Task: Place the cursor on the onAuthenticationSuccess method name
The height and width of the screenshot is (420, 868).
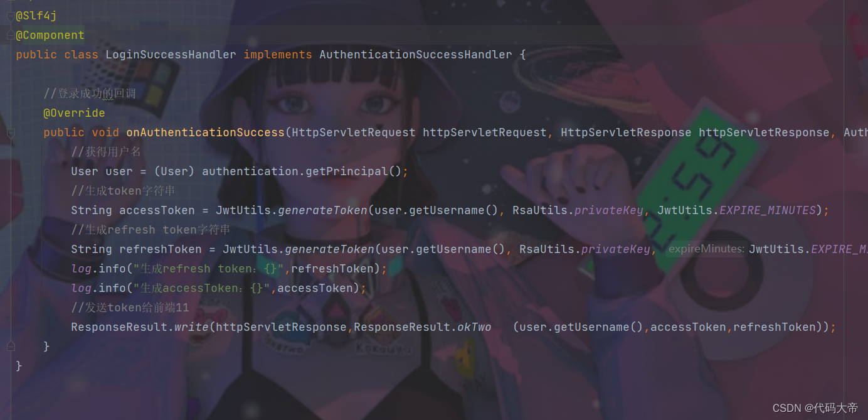Action: coord(206,132)
